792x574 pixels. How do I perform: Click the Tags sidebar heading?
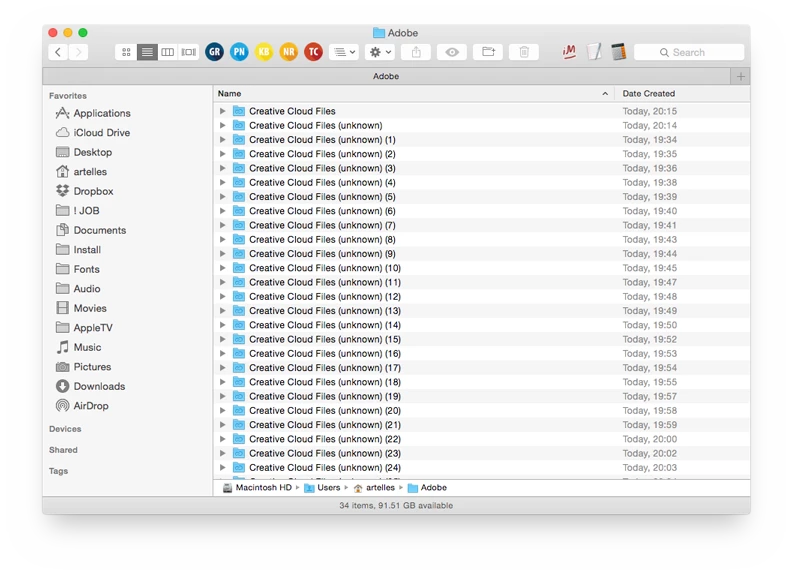[59, 471]
